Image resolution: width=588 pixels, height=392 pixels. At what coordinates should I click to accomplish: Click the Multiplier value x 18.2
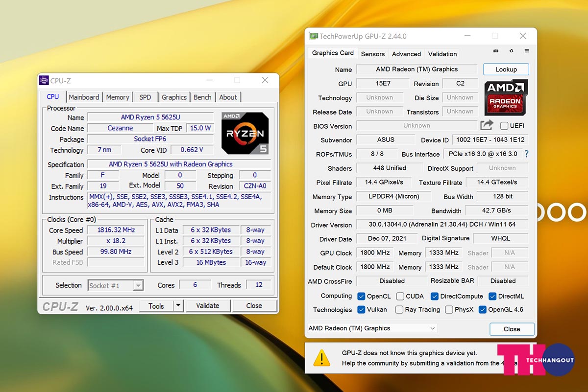click(116, 241)
